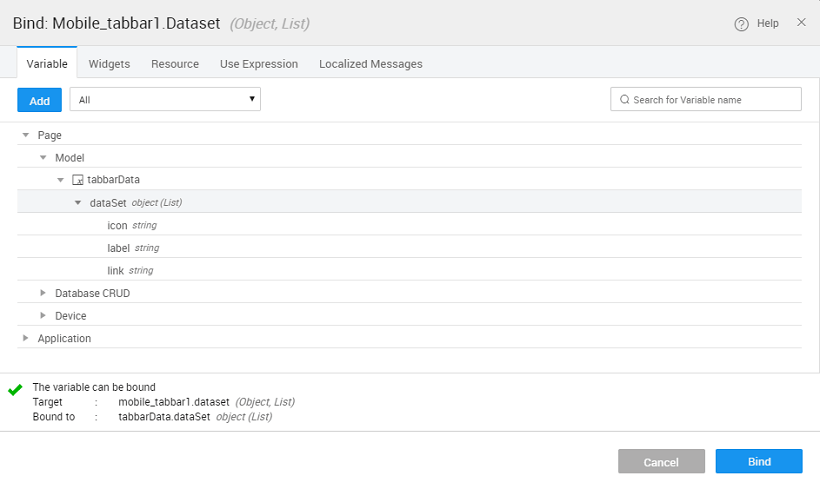This screenshot has width=820, height=489.
Task: Select the label string field
Action: click(x=119, y=248)
